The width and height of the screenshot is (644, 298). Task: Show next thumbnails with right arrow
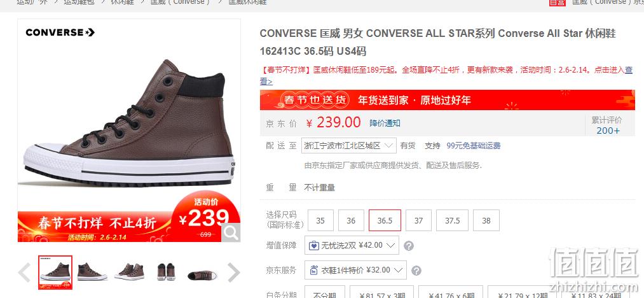pyautogui.click(x=234, y=273)
